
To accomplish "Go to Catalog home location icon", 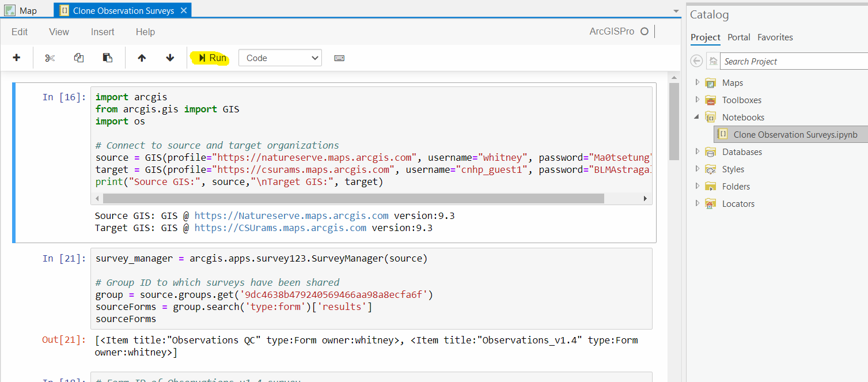I will (x=713, y=61).
